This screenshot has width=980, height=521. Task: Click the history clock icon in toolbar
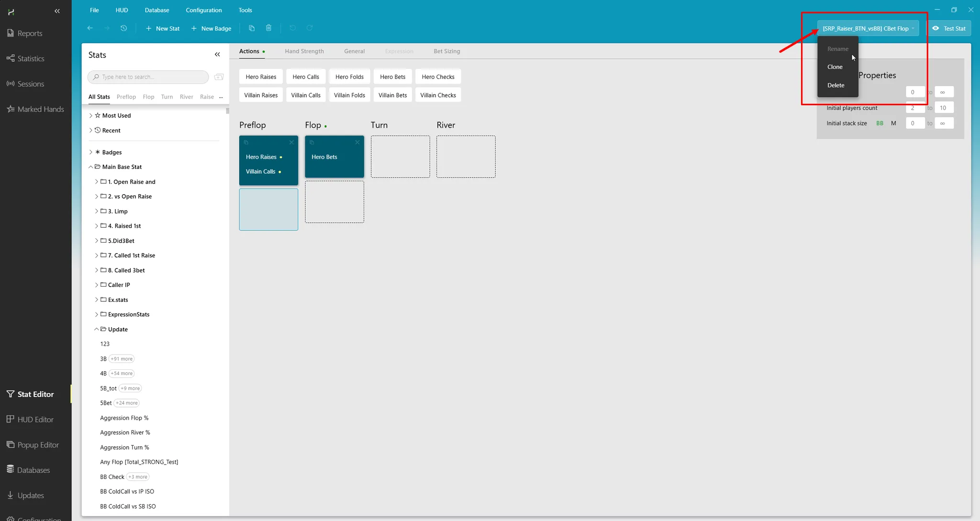(123, 28)
